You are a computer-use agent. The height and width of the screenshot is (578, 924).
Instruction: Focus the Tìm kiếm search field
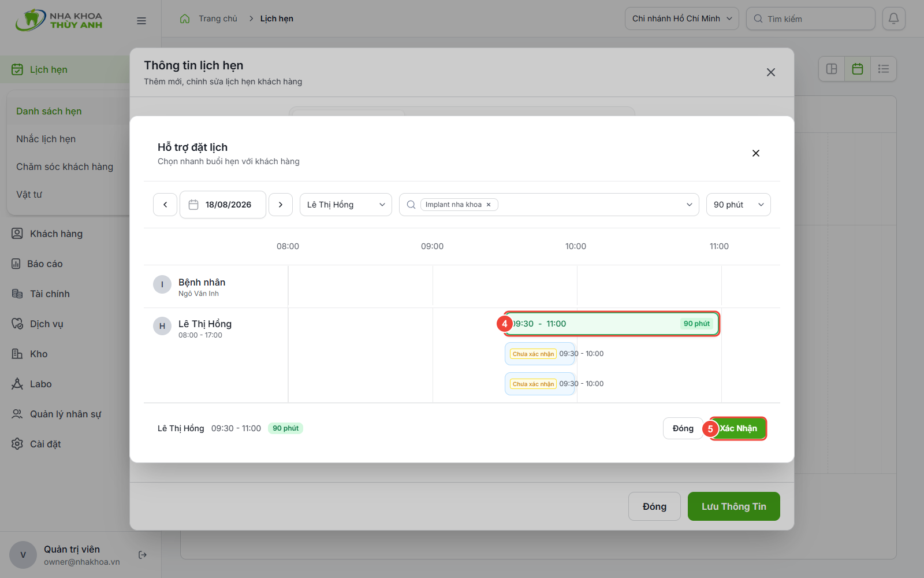pyautogui.click(x=811, y=18)
